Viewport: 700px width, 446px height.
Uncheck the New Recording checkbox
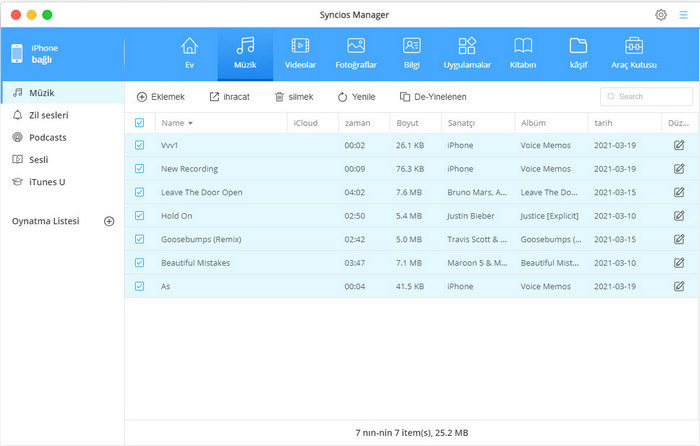[x=139, y=169]
